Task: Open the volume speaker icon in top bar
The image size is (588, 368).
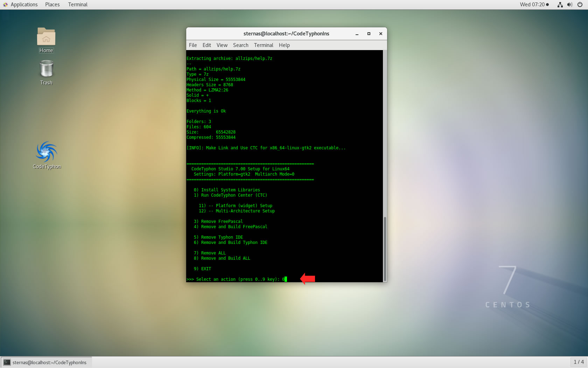Action: pyautogui.click(x=570, y=5)
